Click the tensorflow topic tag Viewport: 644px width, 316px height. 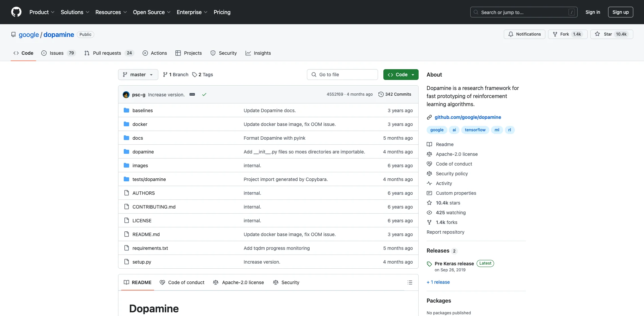[x=475, y=130]
